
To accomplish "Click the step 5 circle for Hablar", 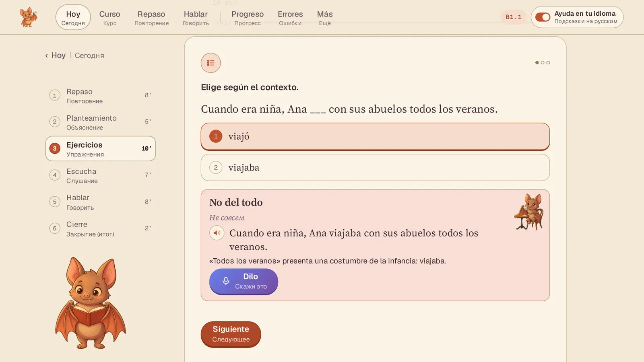I will (55, 202).
